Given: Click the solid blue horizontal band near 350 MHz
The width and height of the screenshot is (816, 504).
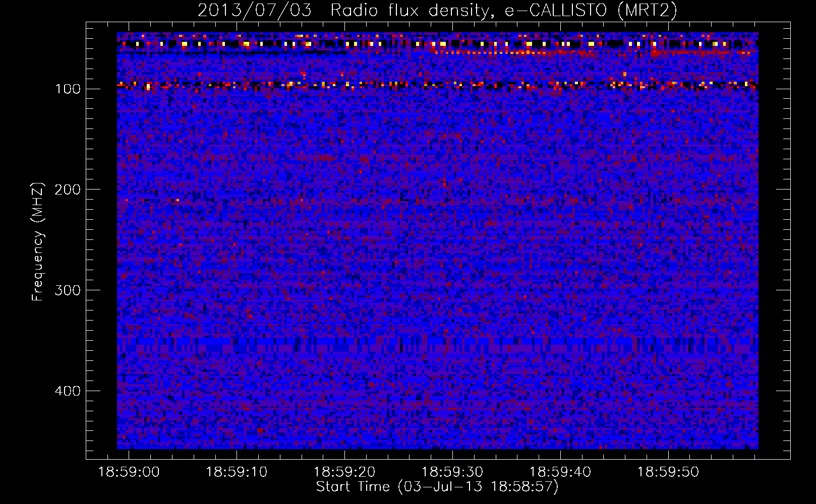Looking at the screenshot, I should pos(437,345).
